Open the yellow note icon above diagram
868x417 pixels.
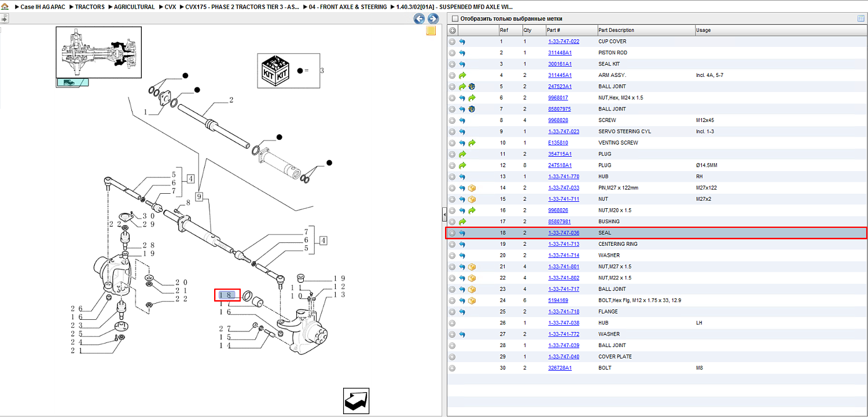(431, 31)
